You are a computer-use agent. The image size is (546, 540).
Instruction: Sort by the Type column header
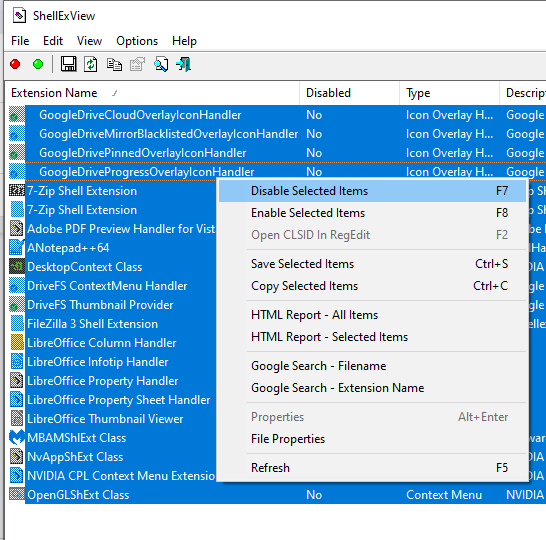(449, 93)
